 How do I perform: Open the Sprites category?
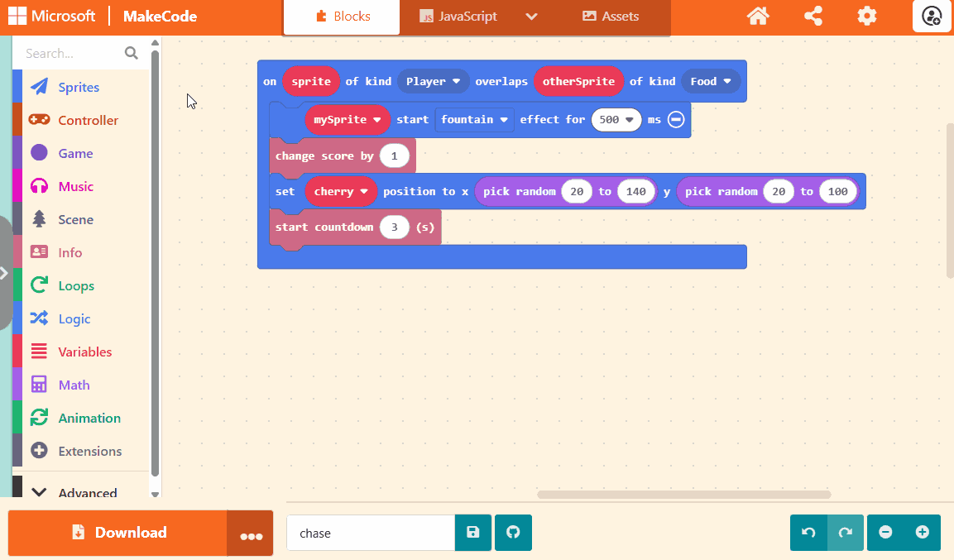pos(79,87)
